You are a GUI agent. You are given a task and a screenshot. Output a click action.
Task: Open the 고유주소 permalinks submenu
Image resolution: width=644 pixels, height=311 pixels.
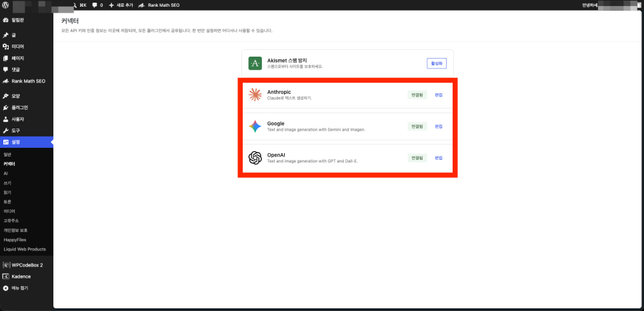pos(11,220)
